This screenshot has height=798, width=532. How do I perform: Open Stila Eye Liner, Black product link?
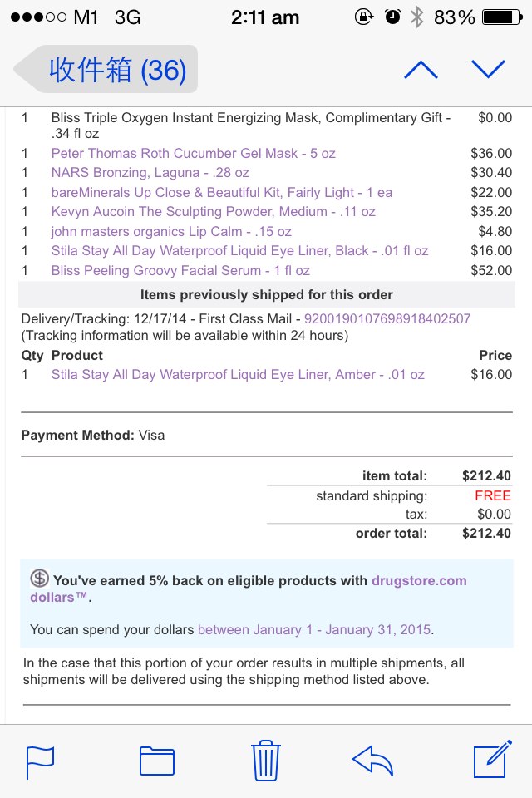coord(239,250)
